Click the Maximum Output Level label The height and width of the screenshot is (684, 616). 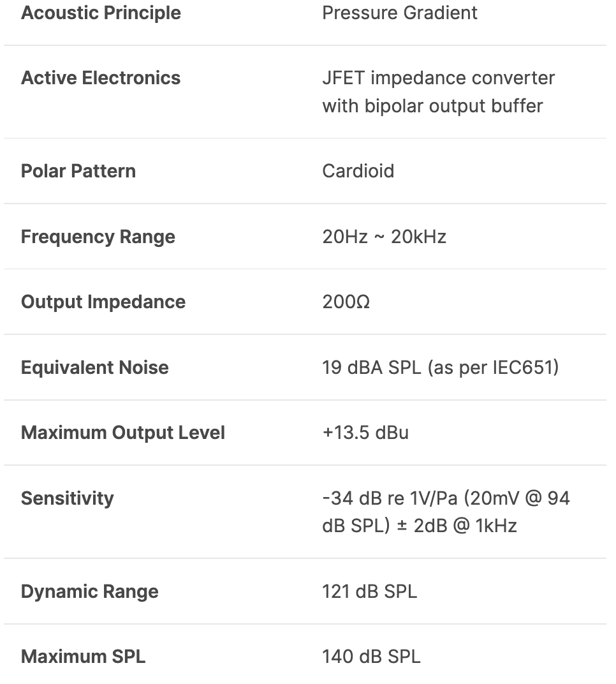point(123,433)
